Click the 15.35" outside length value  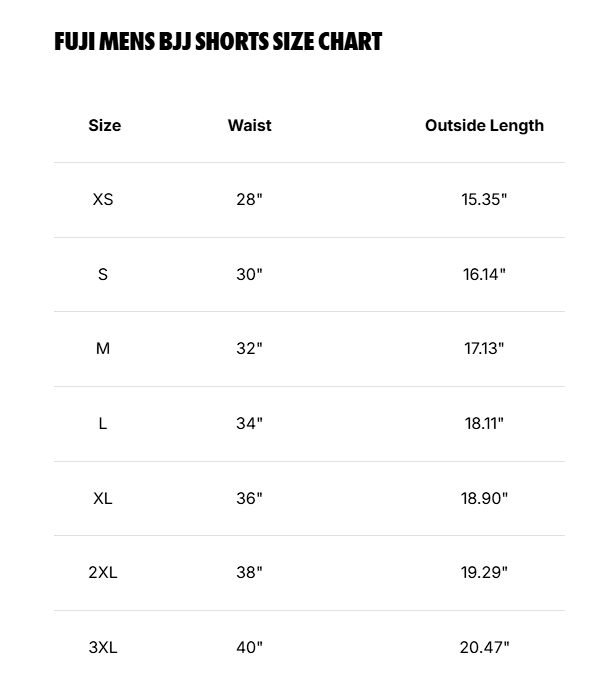point(484,199)
